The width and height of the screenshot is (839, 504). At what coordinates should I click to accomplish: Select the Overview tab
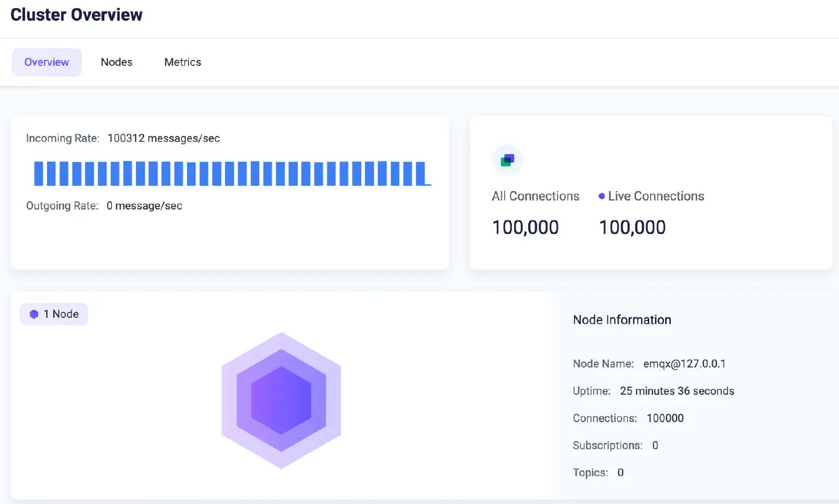point(46,62)
